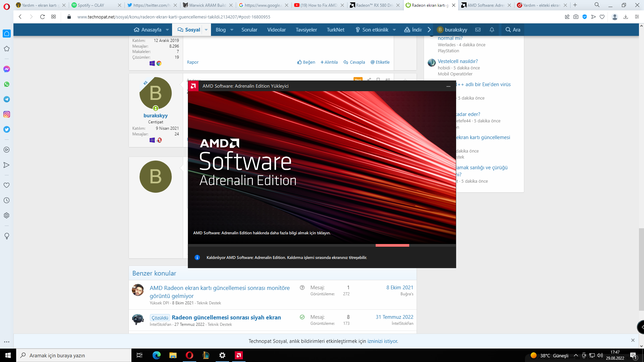
Task: Expand the Son etkinlik dropdown arrow
Action: click(394, 30)
